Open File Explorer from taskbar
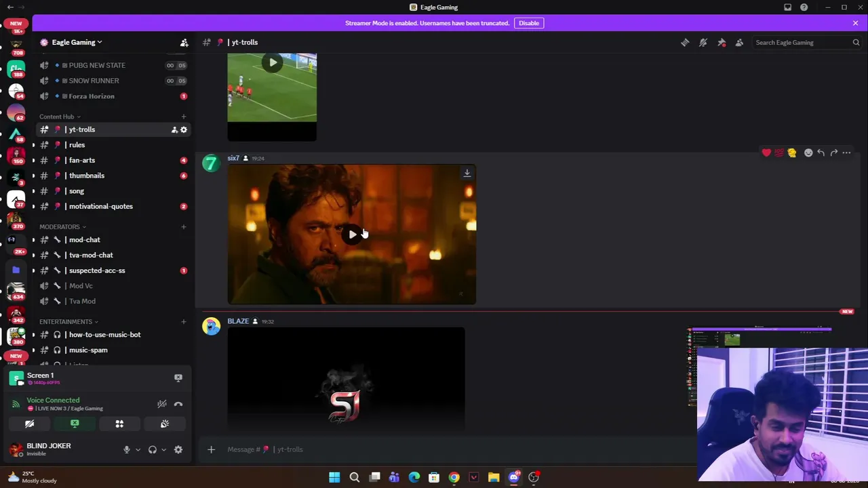This screenshot has width=868, height=488. pos(494,477)
